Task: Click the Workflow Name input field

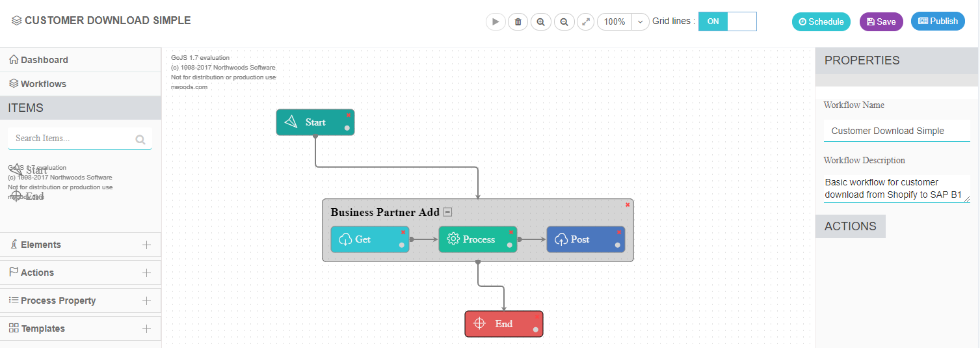Action: 896,131
